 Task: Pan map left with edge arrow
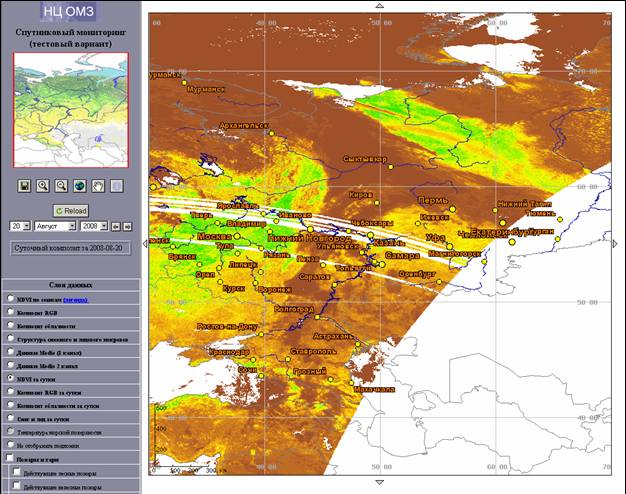[146, 243]
